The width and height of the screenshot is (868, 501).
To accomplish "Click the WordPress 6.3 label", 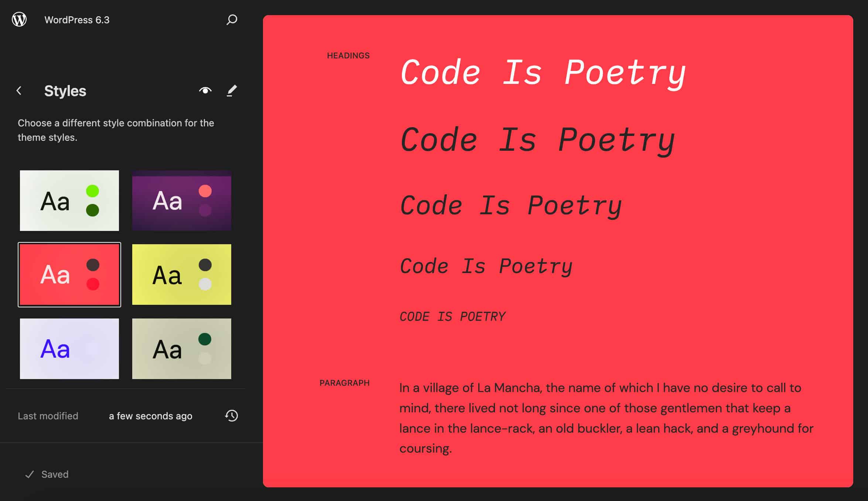I will point(76,20).
